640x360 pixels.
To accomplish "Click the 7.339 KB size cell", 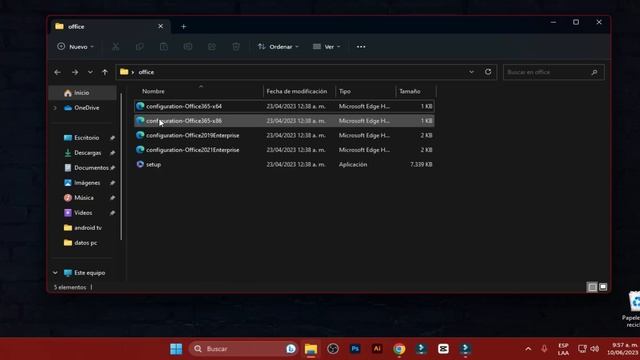I will [421, 164].
